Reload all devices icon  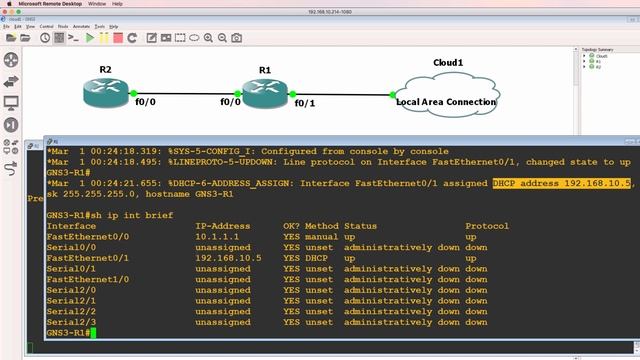pos(132,38)
